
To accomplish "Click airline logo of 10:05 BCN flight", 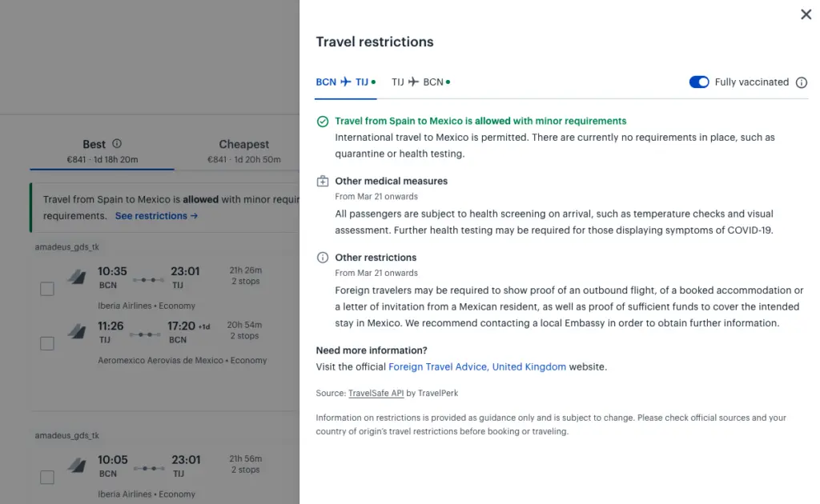I will [77, 466].
